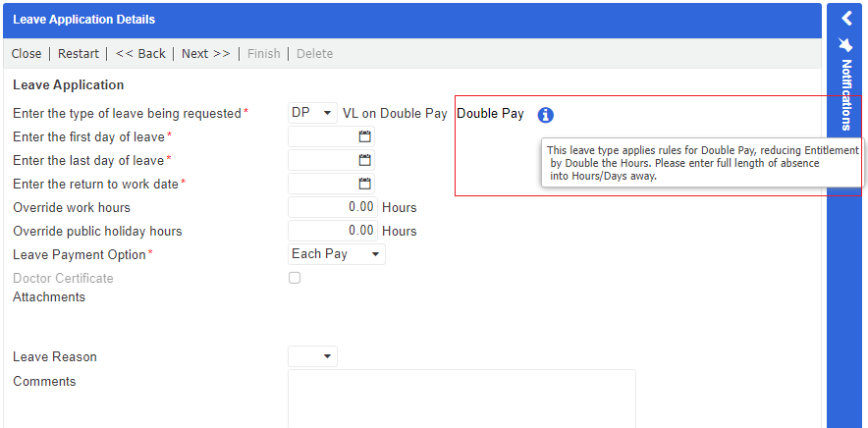The image size is (868, 428).
Task: Click Close in the toolbar
Action: (x=27, y=53)
